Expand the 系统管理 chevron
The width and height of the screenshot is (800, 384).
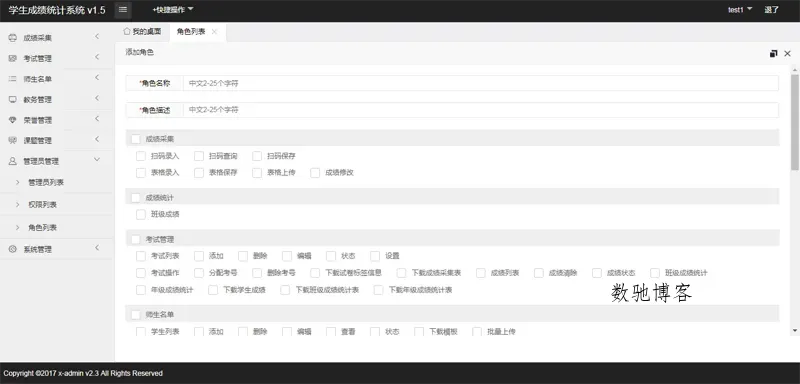pyautogui.click(x=97, y=248)
